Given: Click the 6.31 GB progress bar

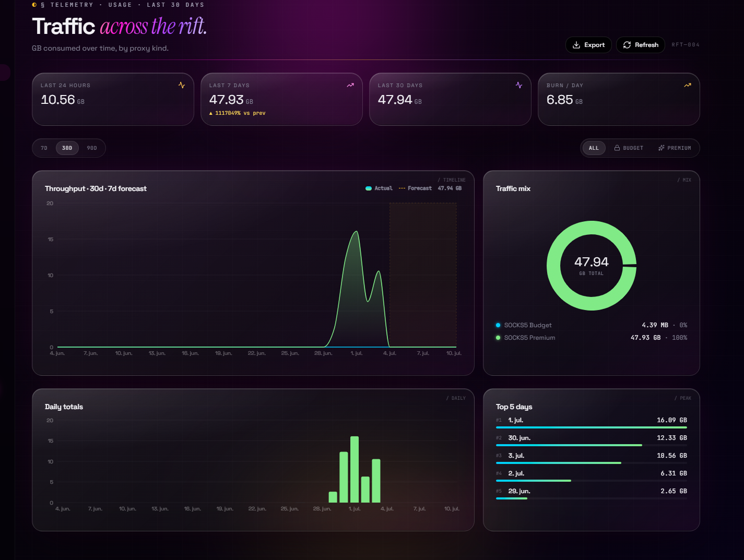Looking at the screenshot, I should 592,481.
